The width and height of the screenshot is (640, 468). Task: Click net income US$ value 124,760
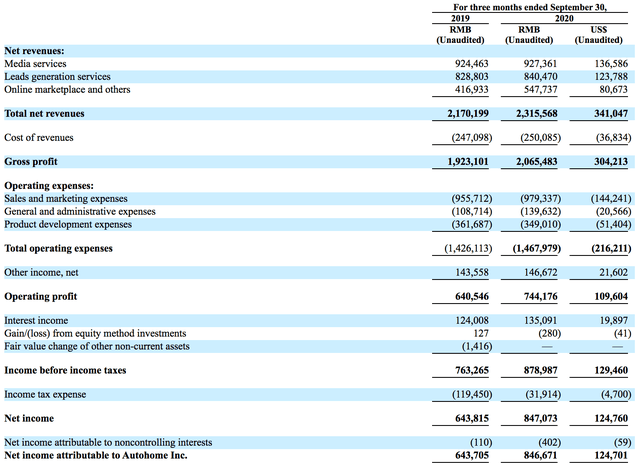[612, 418]
